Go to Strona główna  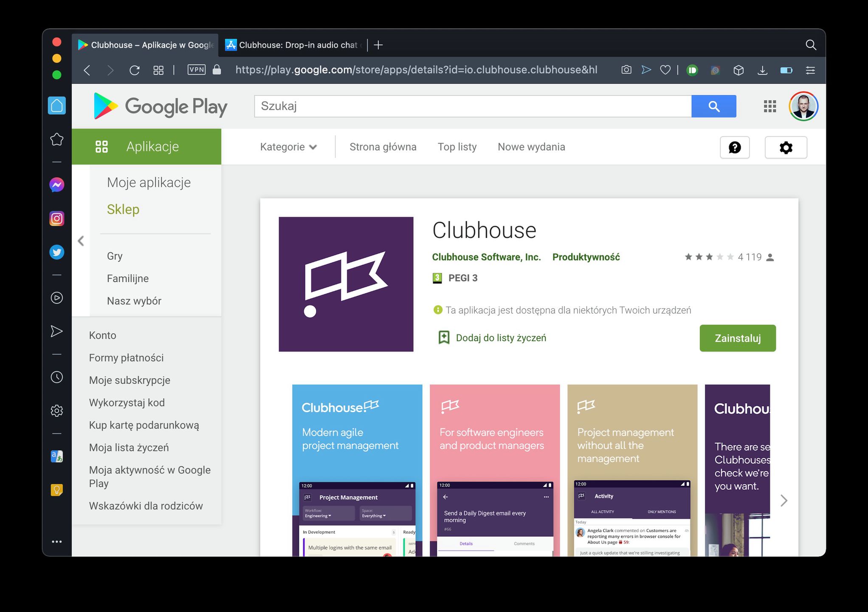[383, 147]
